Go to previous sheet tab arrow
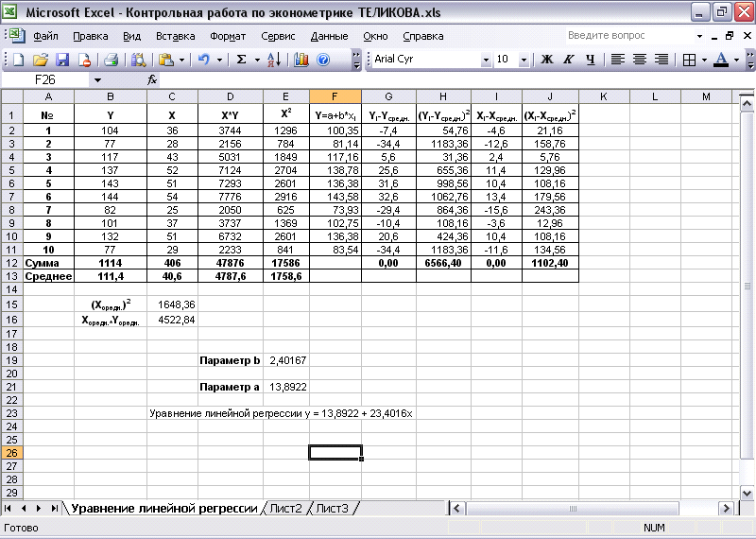This screenshot has height=539, width=756. [24, 508]
